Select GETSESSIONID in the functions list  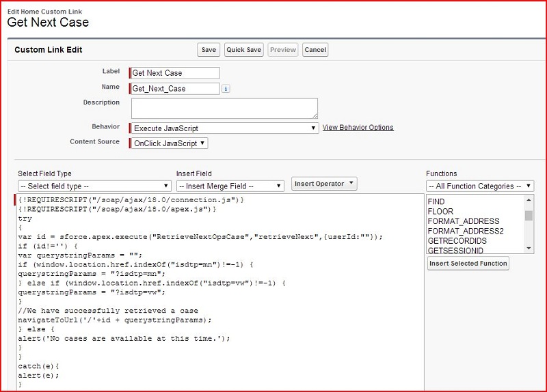455,250
